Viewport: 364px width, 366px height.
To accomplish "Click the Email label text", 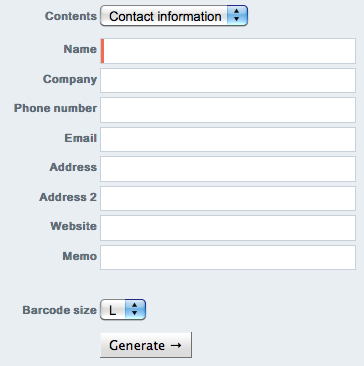I will [x=81, y=138].
